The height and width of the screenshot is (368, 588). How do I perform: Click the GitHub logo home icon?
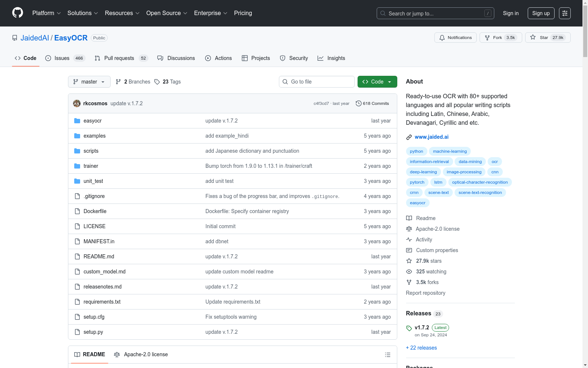click(18, 13)
